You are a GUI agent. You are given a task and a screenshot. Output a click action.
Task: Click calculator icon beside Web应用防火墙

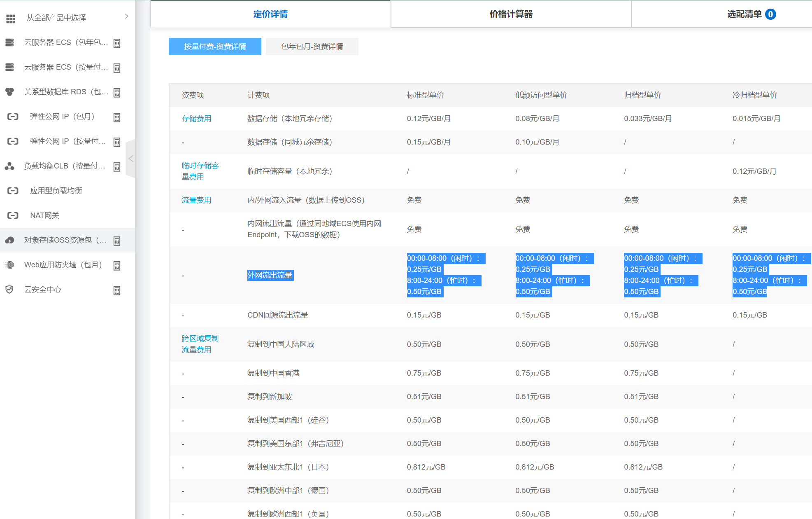pos(117,266)
